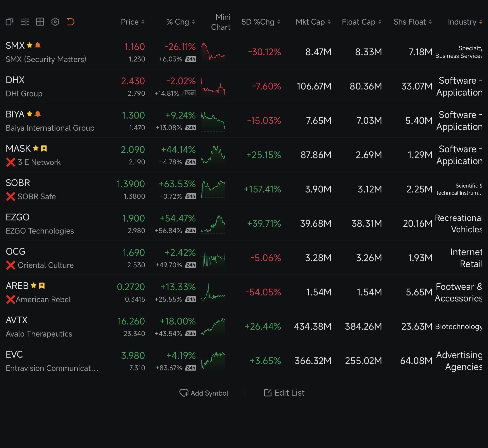
Task: Sort the list by % Chg column
Action: point(181,22)
